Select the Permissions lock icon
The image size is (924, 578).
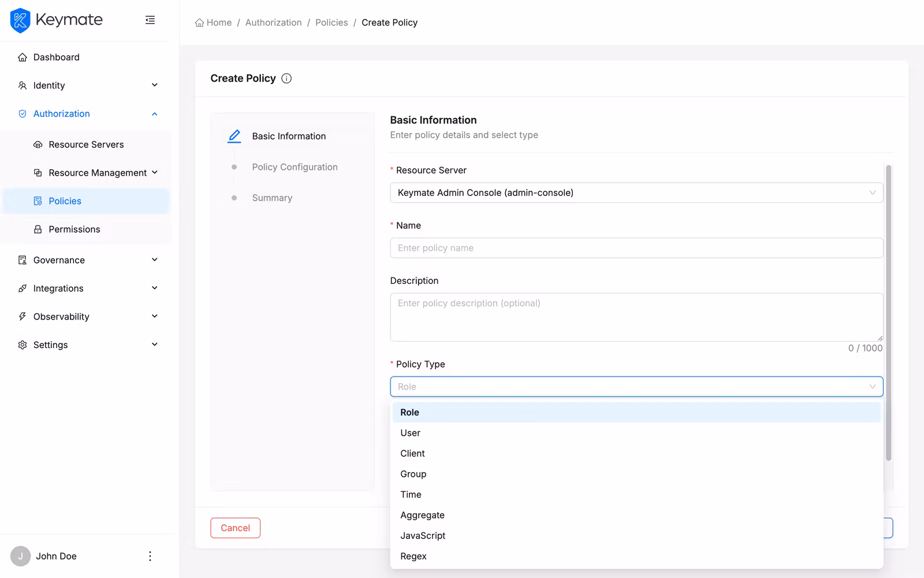[x=37, y=229]
